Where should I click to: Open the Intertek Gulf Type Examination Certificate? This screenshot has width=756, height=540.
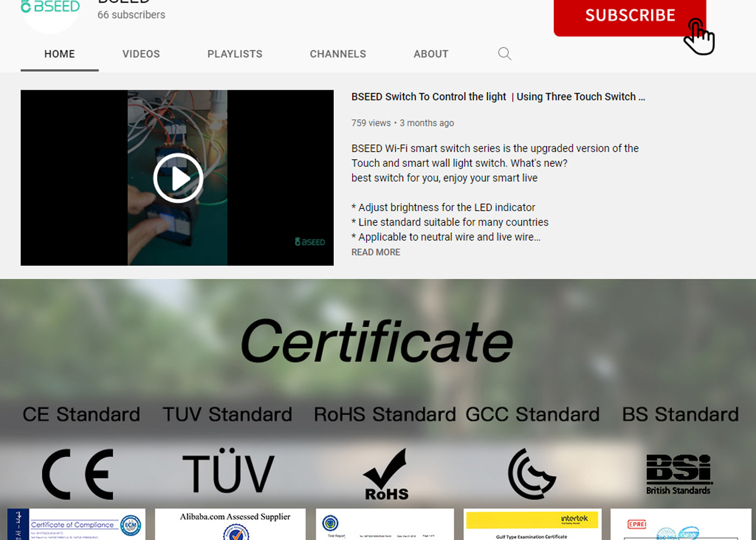[x=532, y=524]
